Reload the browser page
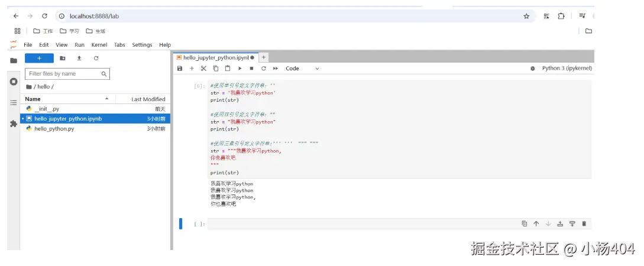Image resolution: width=644 pixels, height=266 pixels. [x=44, y=16]
